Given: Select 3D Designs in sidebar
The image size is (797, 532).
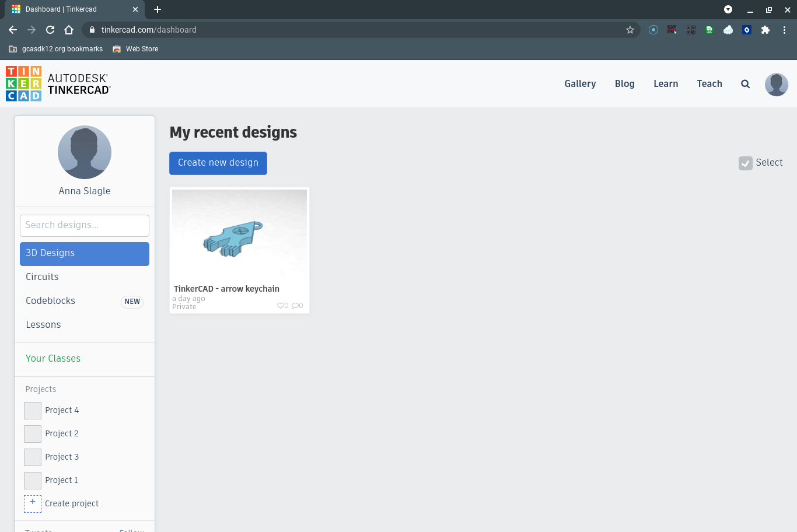Looking at the screenshot, I should (85, 254).
